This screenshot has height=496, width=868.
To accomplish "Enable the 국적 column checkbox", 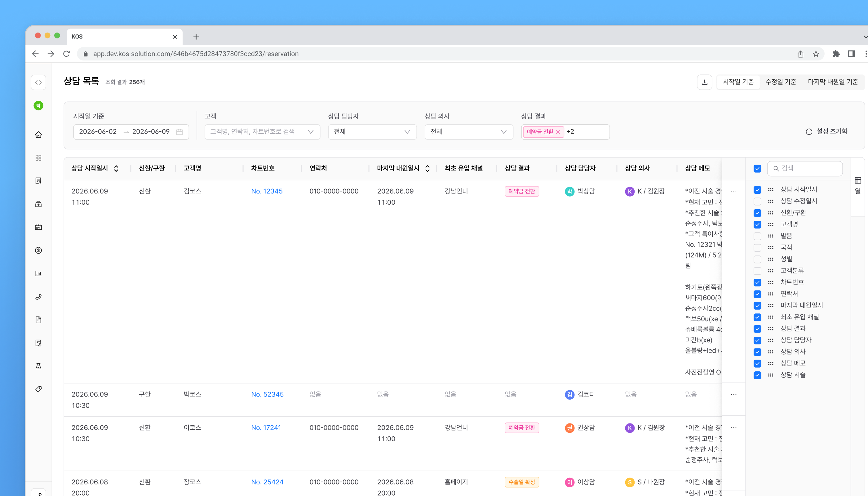I will 757,248.
